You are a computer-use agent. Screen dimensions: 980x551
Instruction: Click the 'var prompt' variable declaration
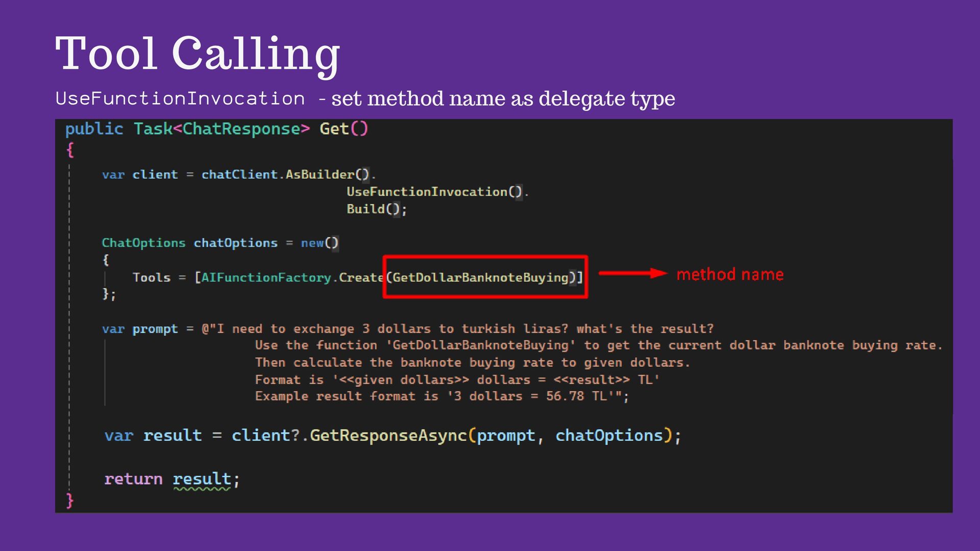(140, 329)
